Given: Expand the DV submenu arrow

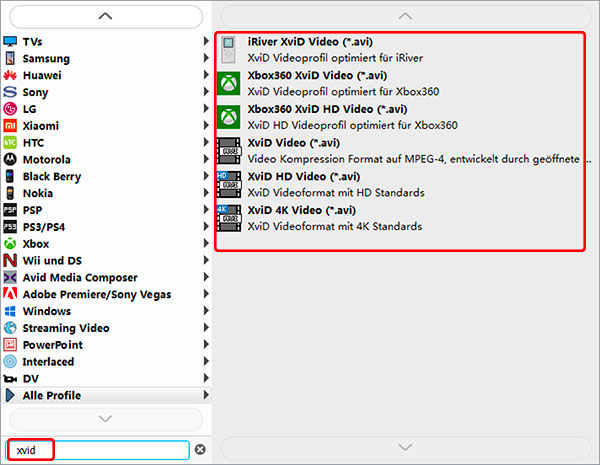Looking at the screenshot, I should click(206, 378).
